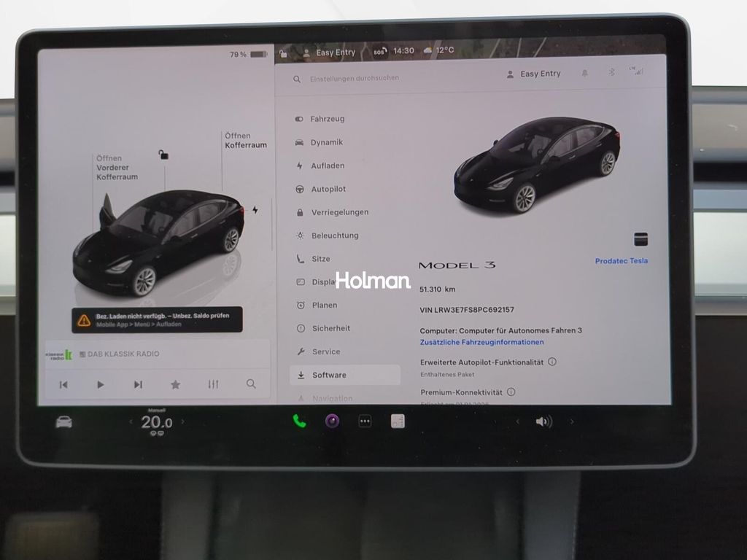This screenshot has height=560, width=747.
Task: Tap the VIN LRW3E7FS8PC692157 text
Action: coord(467,309)
